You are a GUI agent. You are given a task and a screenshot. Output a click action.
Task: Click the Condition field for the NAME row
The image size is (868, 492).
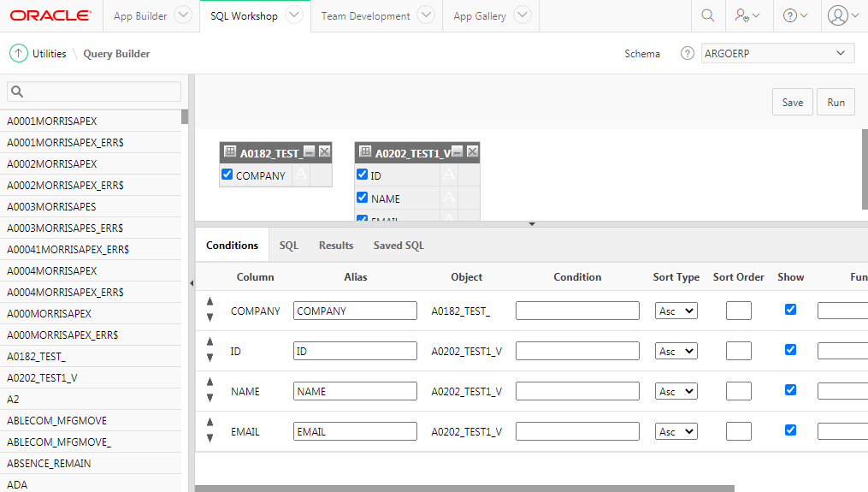pos(577,391)
